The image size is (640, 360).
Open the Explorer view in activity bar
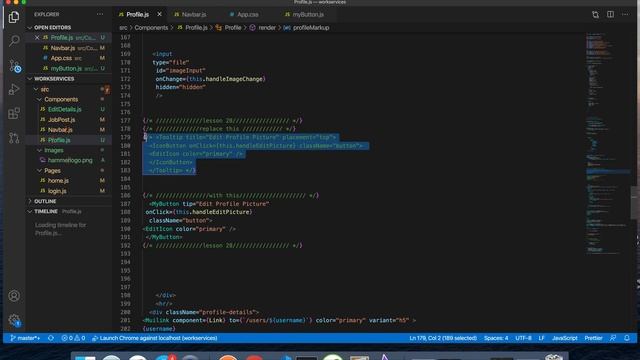point(14,17)
